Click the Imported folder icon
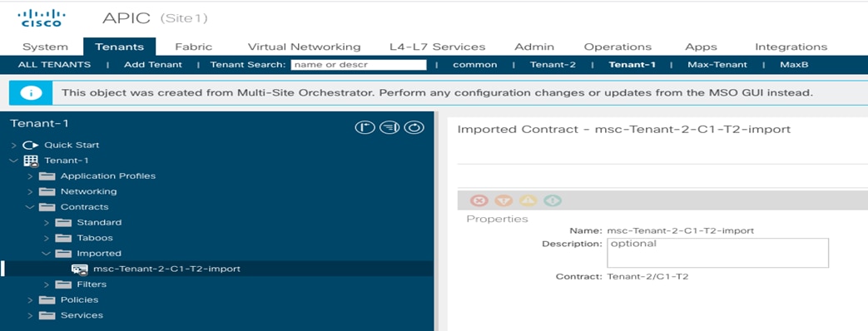 pos(63,254)
